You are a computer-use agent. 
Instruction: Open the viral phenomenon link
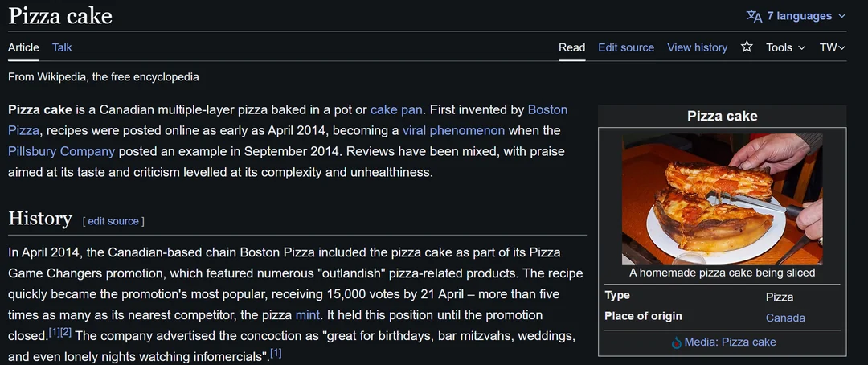pos(453,130)
